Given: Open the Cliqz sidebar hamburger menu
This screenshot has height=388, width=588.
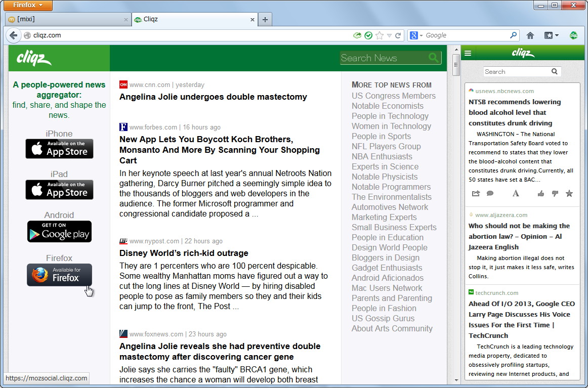Looking at the screenshot, I should click(x=468, y=53).
